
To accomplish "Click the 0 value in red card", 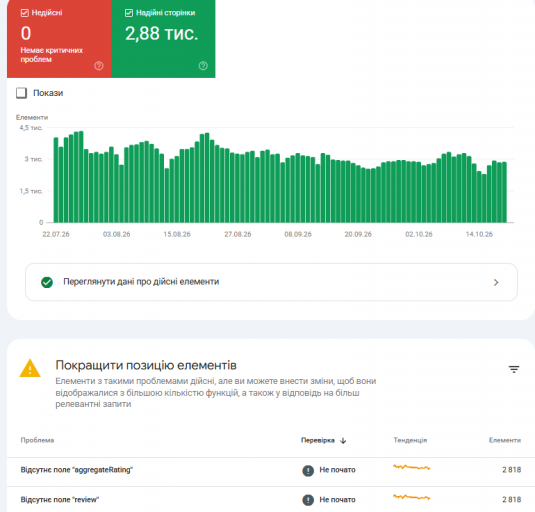I will click(x=26, y=33).
